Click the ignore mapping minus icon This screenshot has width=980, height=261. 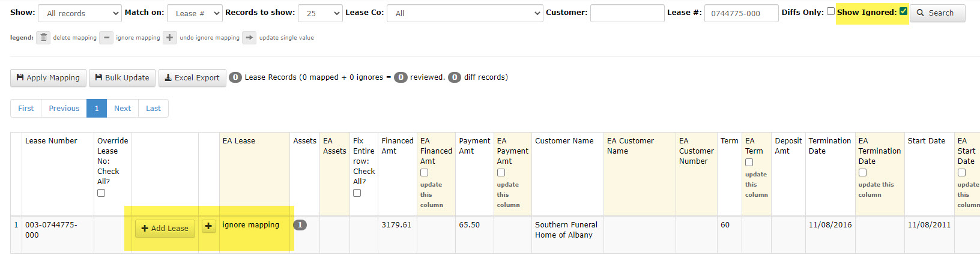point(106,37)
